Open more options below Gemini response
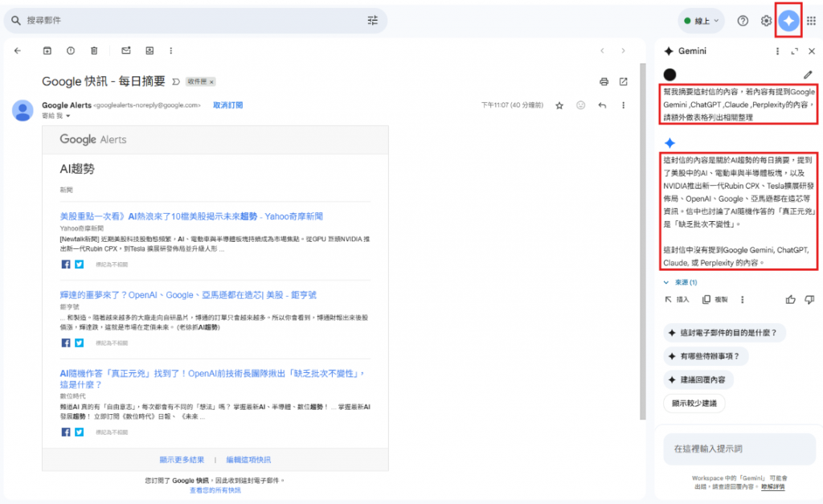The height and width of the screenshot is (504, 823). tap(742, 299)
